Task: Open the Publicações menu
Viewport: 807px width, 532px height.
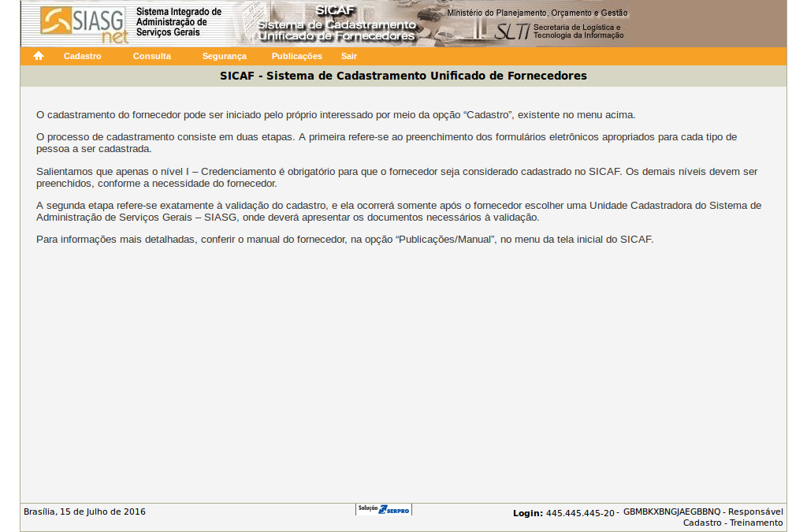Action: 297,56
